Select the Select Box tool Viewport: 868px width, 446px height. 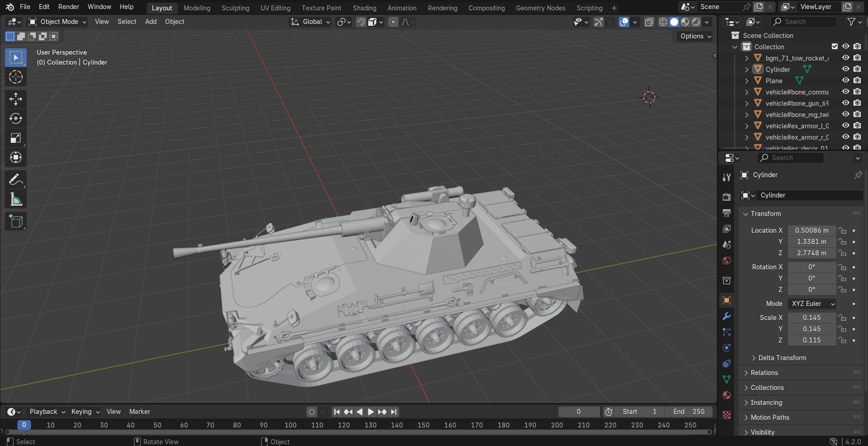click(x=16, y=57)
